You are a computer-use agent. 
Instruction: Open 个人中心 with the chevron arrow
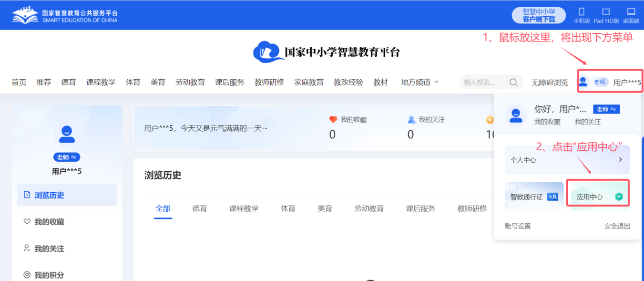620,160
